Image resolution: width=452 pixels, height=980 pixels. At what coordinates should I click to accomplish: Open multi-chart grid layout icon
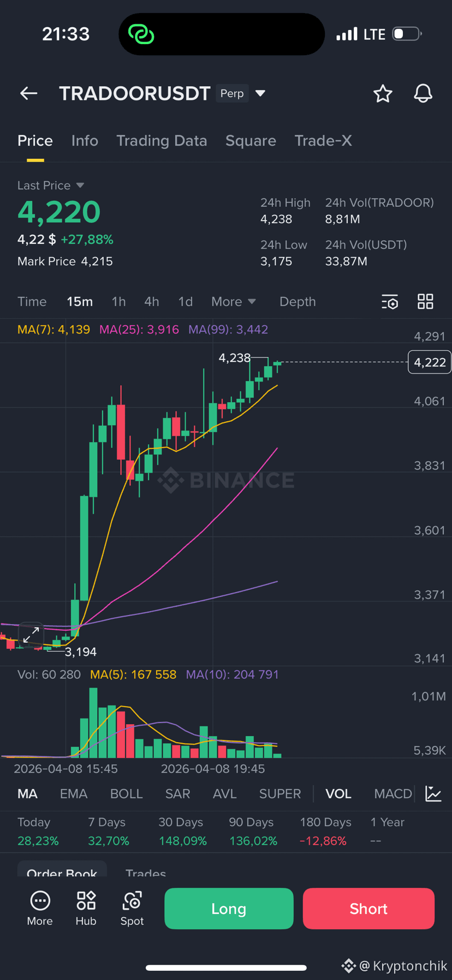coord(425,302)
